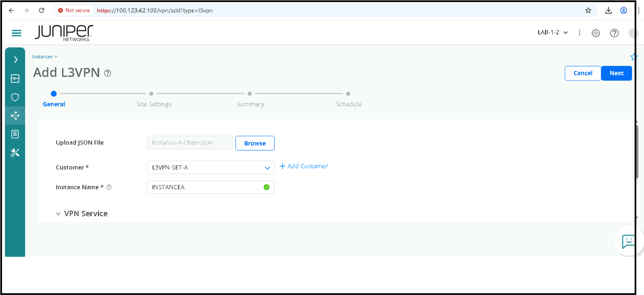This screenshot has height=295, width=644.
Task: Click Browse to upload JSON file
Action: coord(255,143)
